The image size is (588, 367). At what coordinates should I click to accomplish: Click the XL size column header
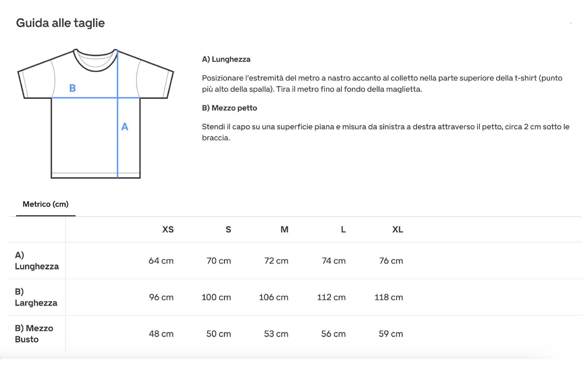[398, 230]
